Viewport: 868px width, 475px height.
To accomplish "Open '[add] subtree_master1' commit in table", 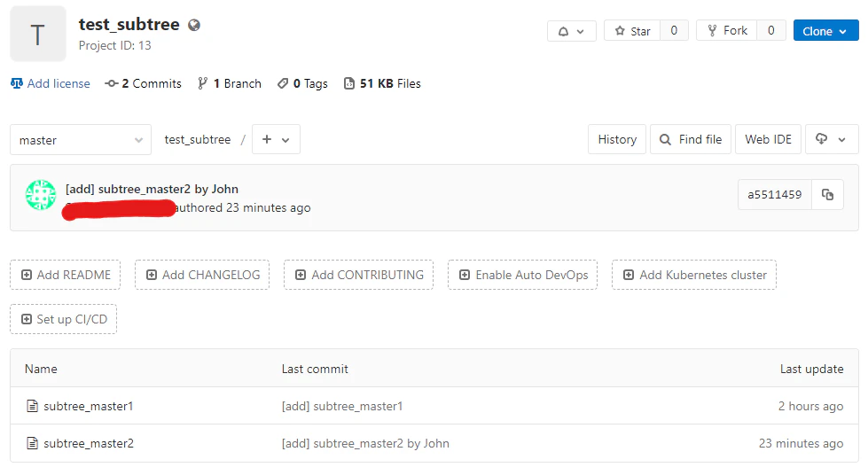I will click(x=342, y=407).
